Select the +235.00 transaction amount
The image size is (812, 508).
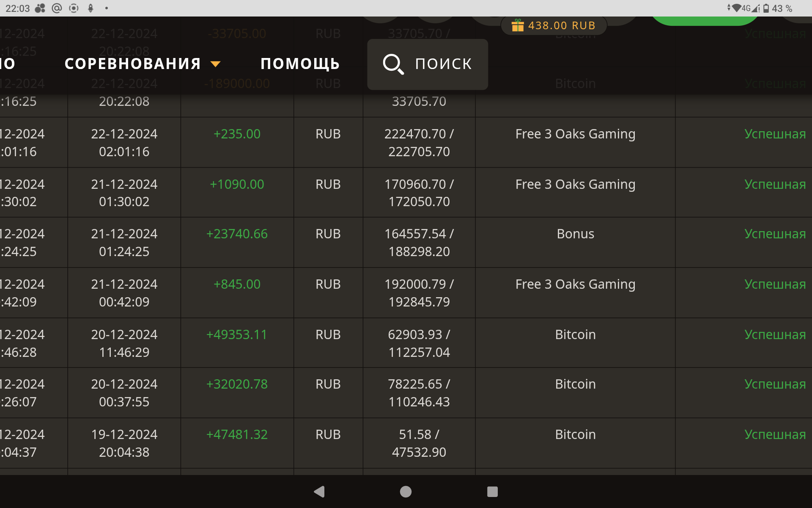click(x=237, y=134)
